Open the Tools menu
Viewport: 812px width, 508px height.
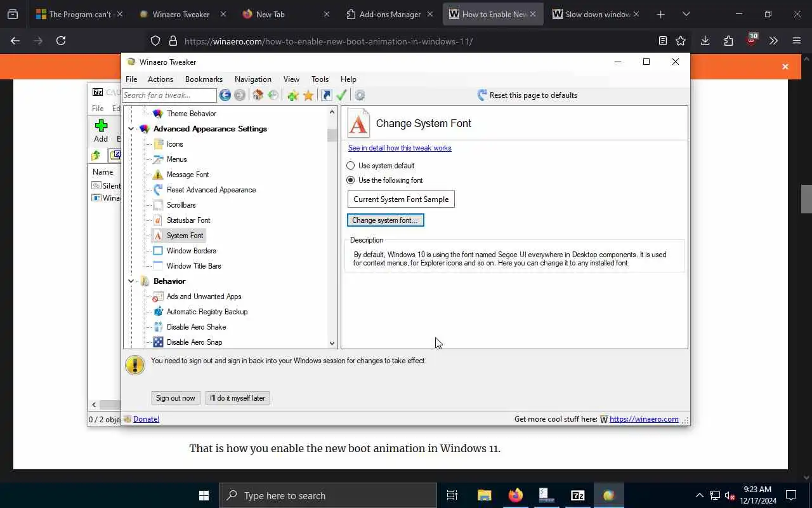tap(320, 79)
